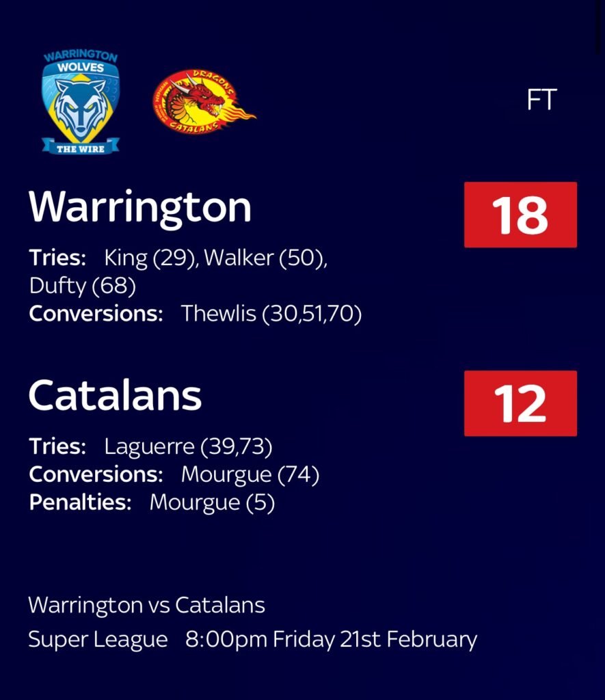This screenshot has height=700, width=605.
Task: Click the Super League competition label
Action: (98, 640)
